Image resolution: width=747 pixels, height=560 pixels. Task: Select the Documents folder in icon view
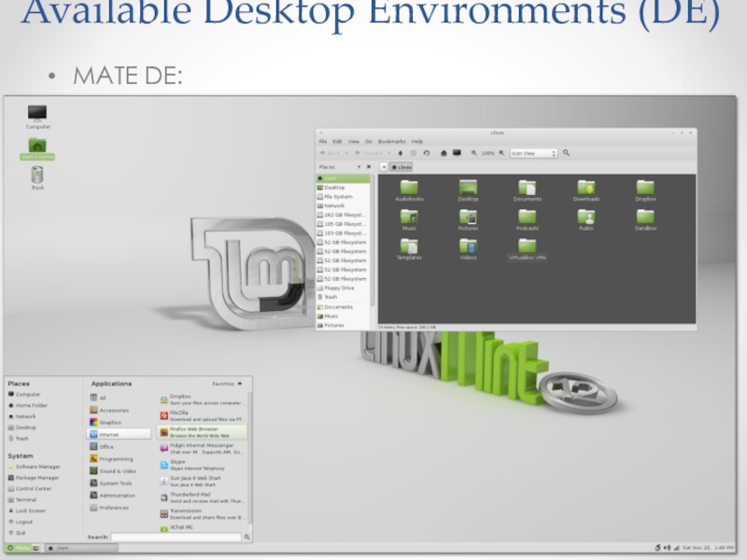pos(528,191)
